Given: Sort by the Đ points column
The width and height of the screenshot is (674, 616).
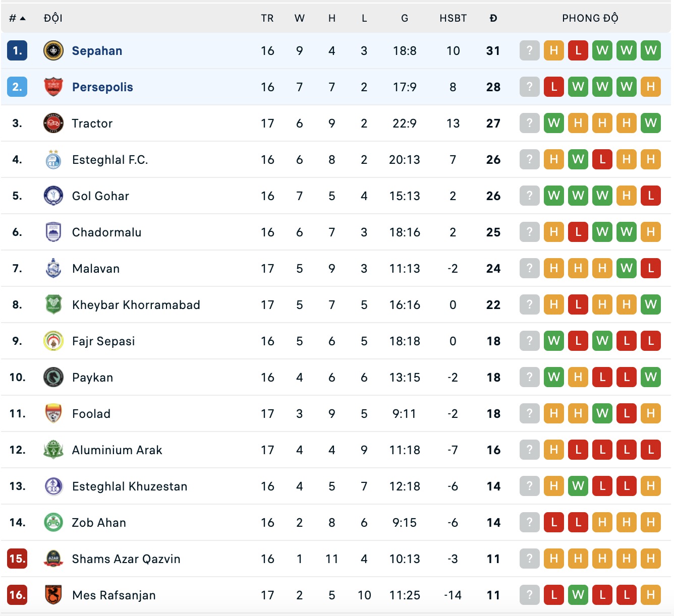Looking at the screenshot, I should (x=493, y=18).
